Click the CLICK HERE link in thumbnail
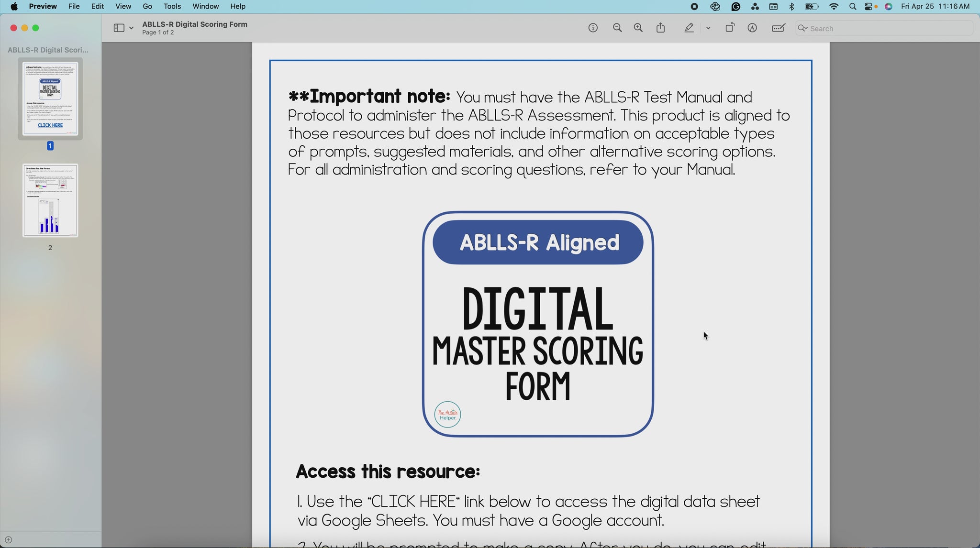This screenshot has height=548, width=980. point(50,125)
